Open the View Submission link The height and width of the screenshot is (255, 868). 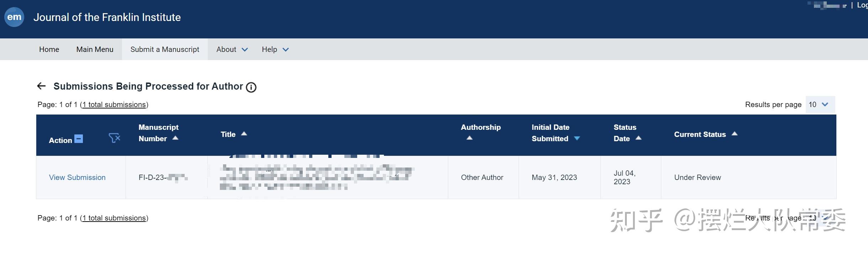pyautogui.click(x=77, y=177)
